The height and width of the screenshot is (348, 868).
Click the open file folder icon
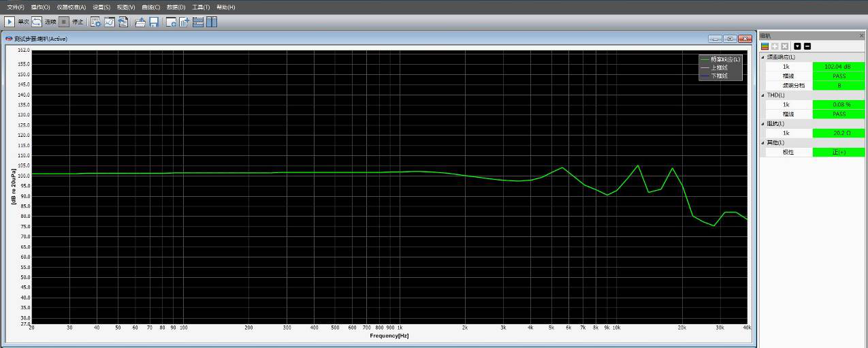tap(140, 22)
